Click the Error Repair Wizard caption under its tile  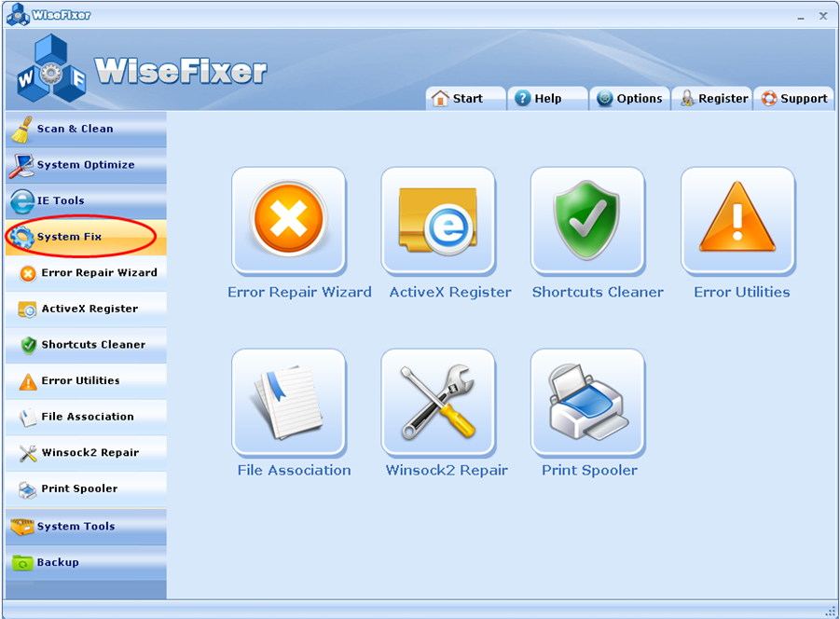coord(299,292)
